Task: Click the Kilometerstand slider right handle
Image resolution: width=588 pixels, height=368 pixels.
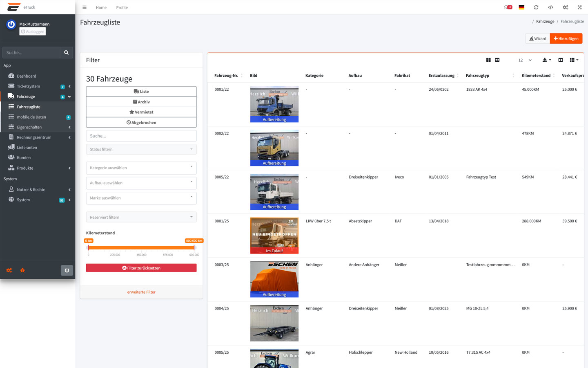Action: click(x=194, y=247)
